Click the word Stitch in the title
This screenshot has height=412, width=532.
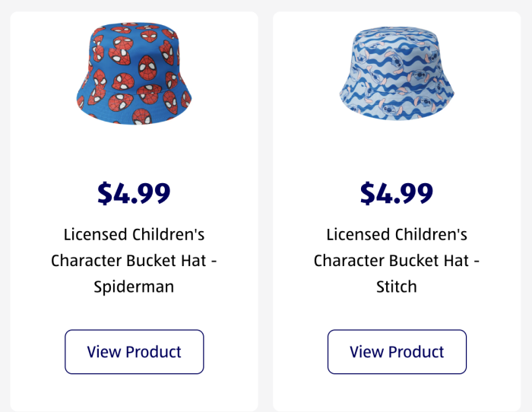point(397,287)
